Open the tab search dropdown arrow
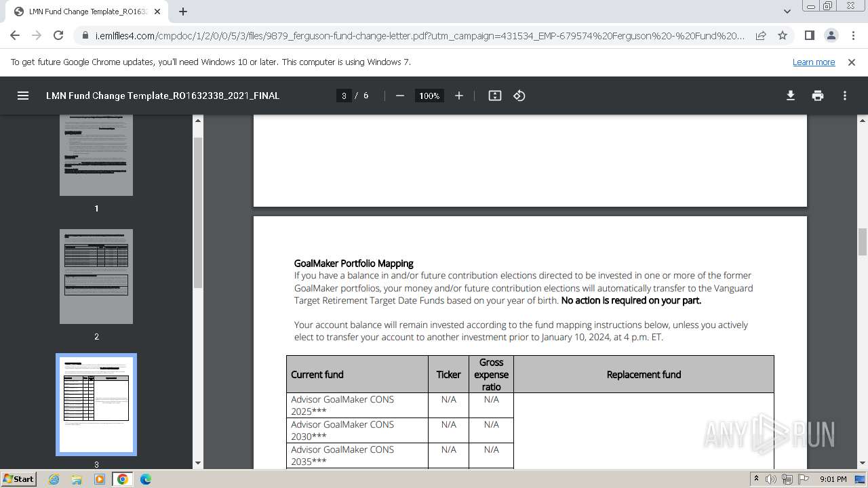 click(x=787, y=12)
